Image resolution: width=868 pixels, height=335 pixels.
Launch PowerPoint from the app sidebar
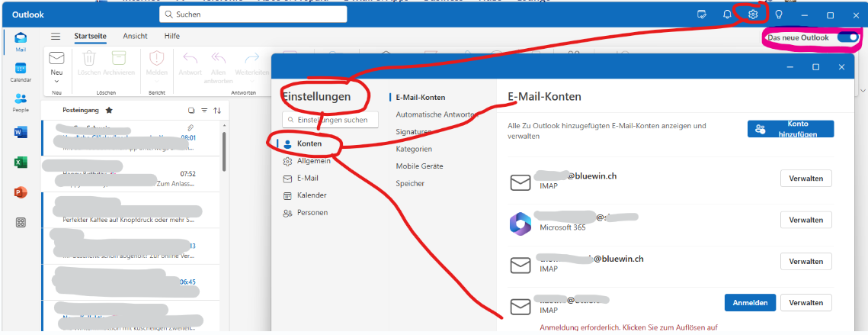[x=21, y=192]
